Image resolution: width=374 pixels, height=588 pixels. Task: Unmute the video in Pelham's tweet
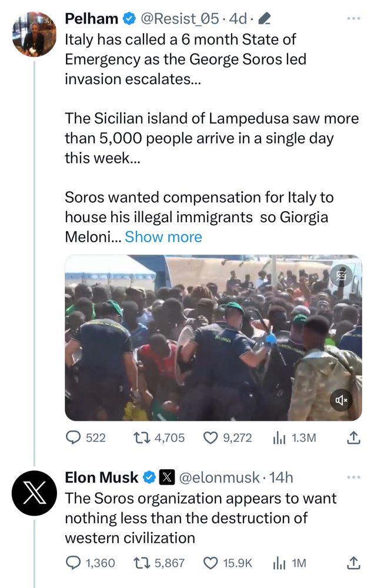point(342,401)
